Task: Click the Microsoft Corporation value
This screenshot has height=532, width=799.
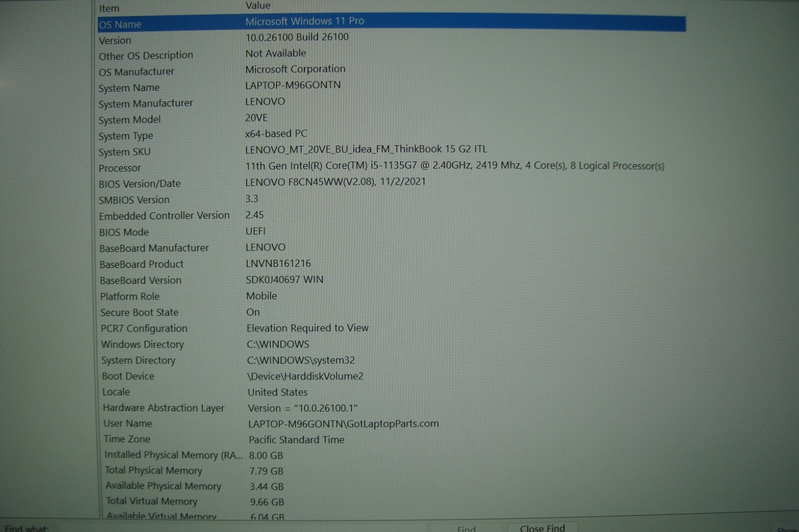Action: [295, 69]
